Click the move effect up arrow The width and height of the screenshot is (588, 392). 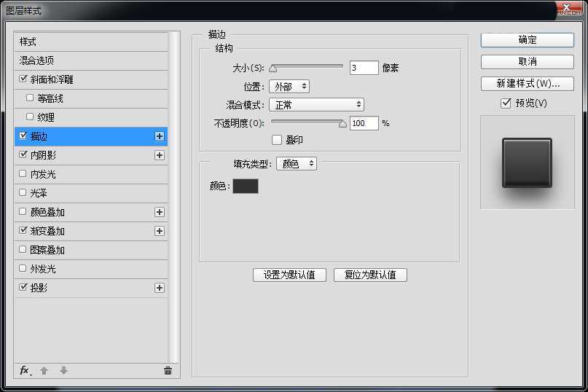[44, 371]
